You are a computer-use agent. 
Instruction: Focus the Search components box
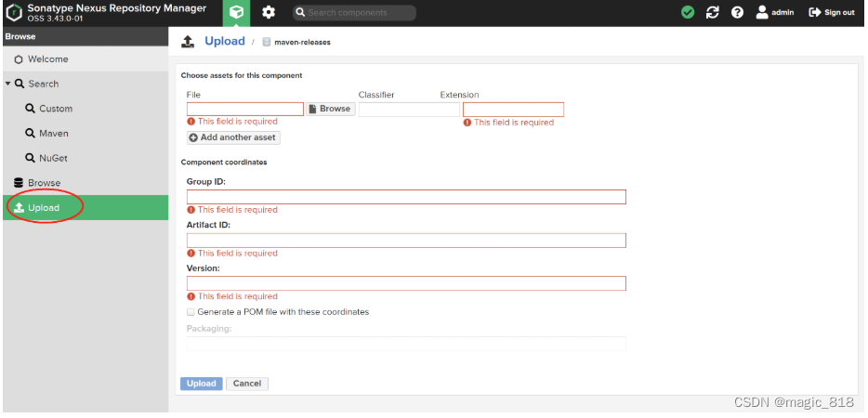354,13
